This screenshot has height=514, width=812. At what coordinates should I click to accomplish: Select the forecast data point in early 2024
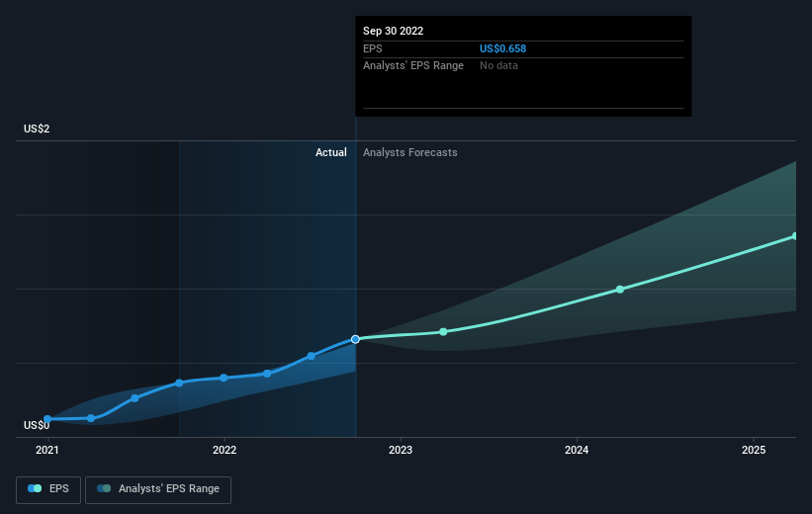(x=620, y=289)
